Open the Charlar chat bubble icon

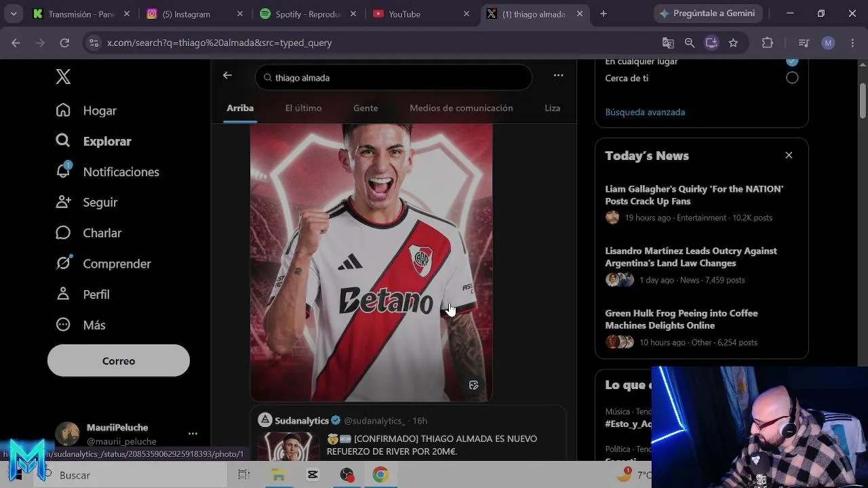(x=63, y=232)
